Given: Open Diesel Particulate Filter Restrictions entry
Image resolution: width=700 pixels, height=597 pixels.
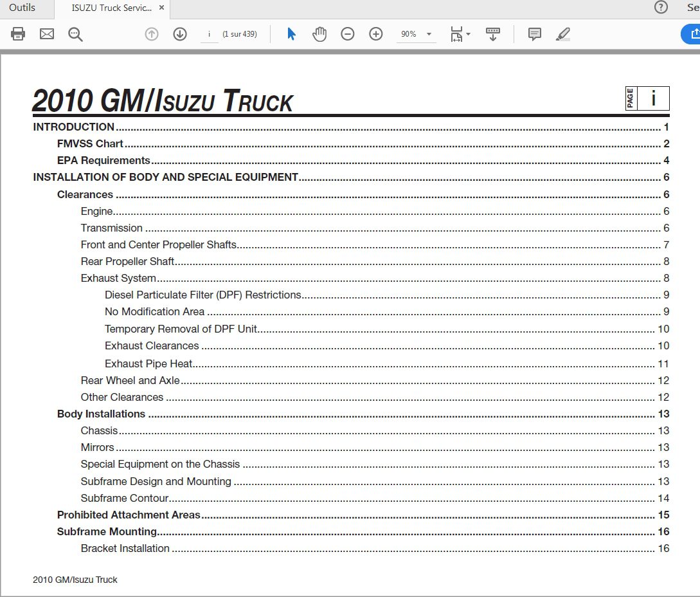Looking at the screenshot, I should 387,295.
